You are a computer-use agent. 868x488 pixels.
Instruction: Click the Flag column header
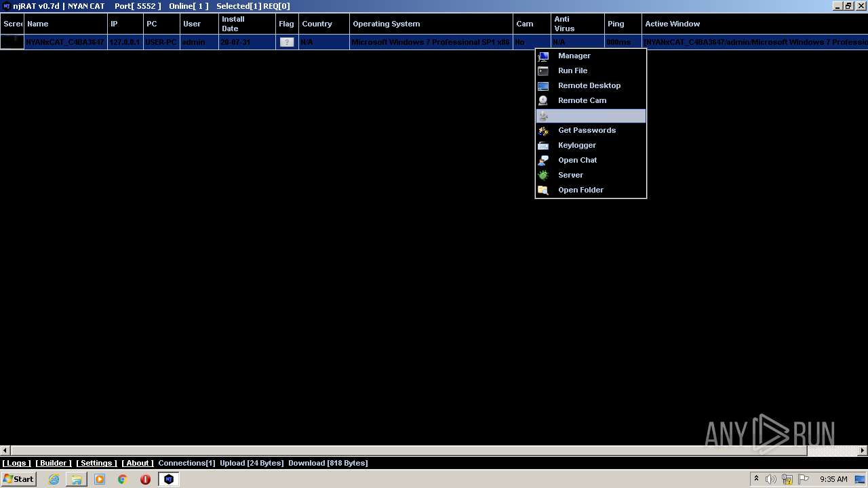coord(287,24)
